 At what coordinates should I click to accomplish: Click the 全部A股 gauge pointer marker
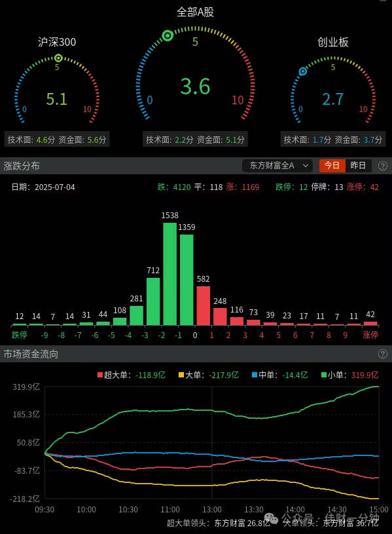click(168, 35)
